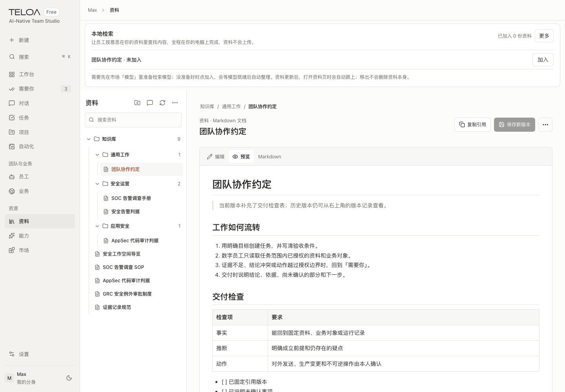The width and height of the screenshot is (565, 392).
Task: Select the 资料 item in the sidebar
Action: tap(40, 221)
